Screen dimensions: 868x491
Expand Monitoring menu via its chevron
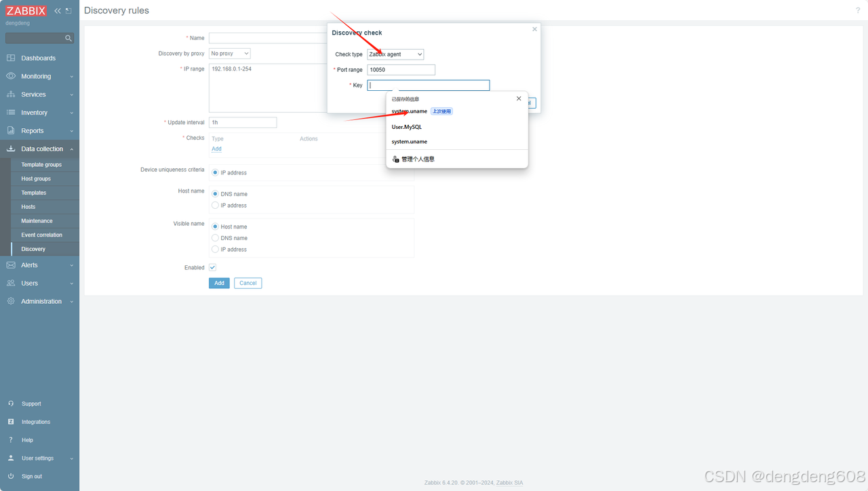72,77
